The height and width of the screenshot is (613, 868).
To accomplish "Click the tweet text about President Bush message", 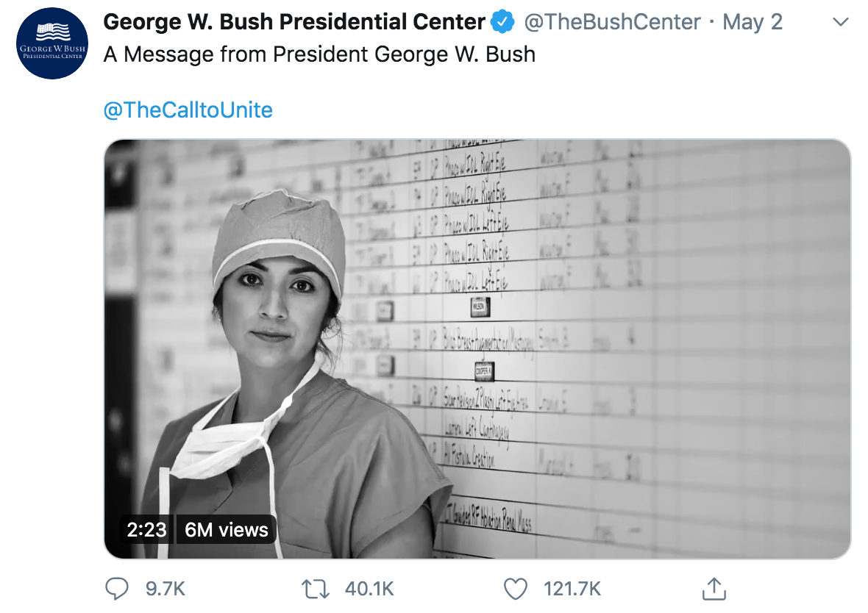I will [x=319, y=54].
